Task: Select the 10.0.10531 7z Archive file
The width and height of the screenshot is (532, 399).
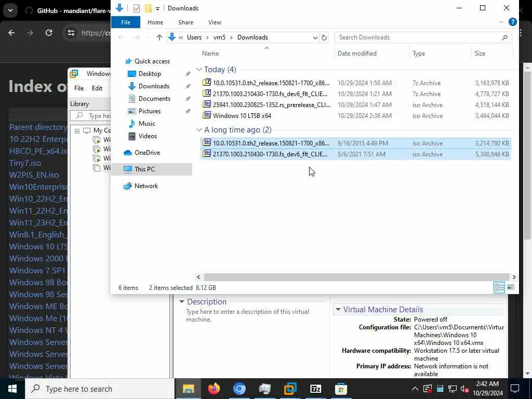Action: click(x=355, y=83)
